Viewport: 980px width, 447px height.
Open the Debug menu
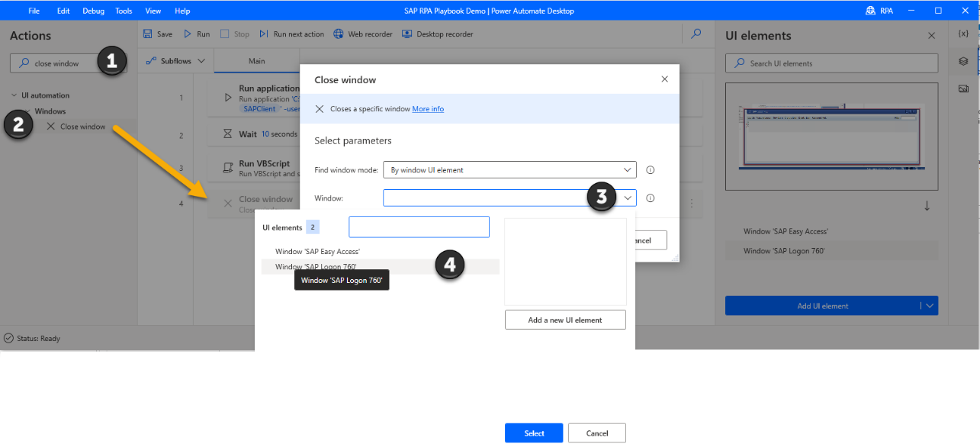point(93,11)
